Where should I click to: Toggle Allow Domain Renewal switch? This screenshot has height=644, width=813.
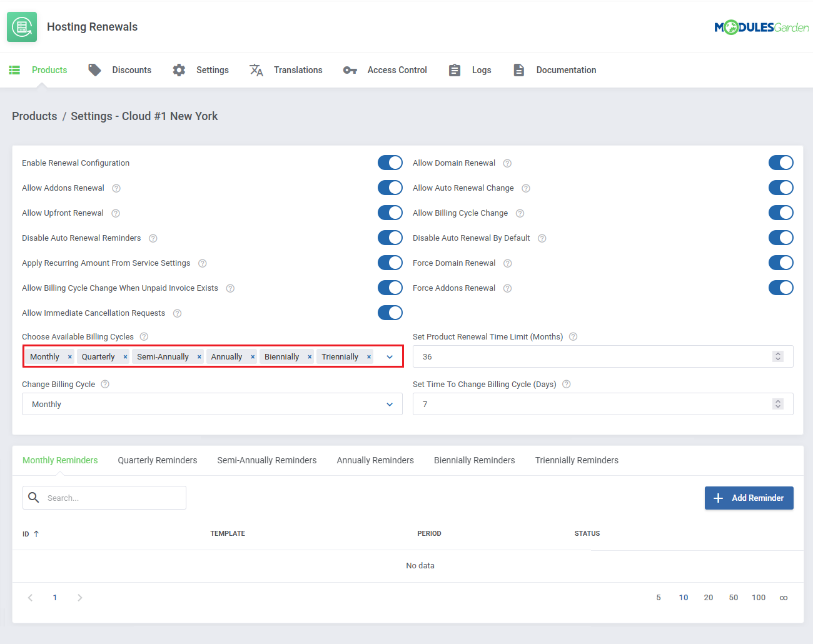pyautogui.click(x=781, y=163)
